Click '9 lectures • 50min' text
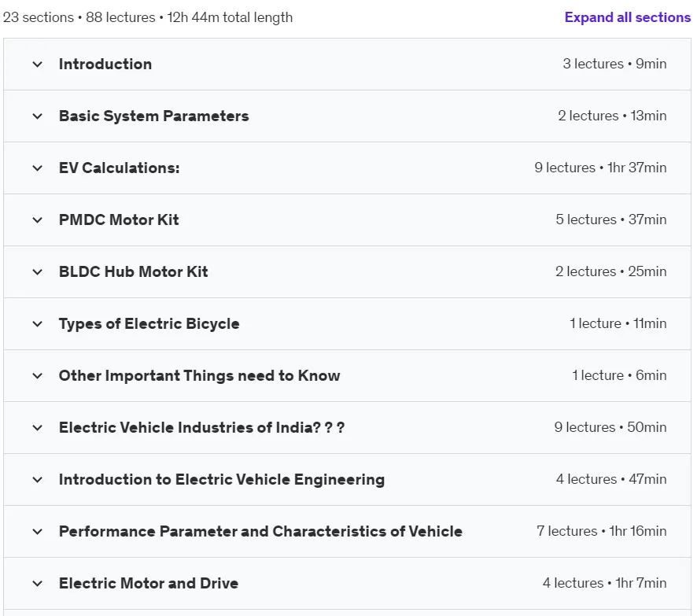Viewport: 697px width, 616px height. (x=610, y=427)
